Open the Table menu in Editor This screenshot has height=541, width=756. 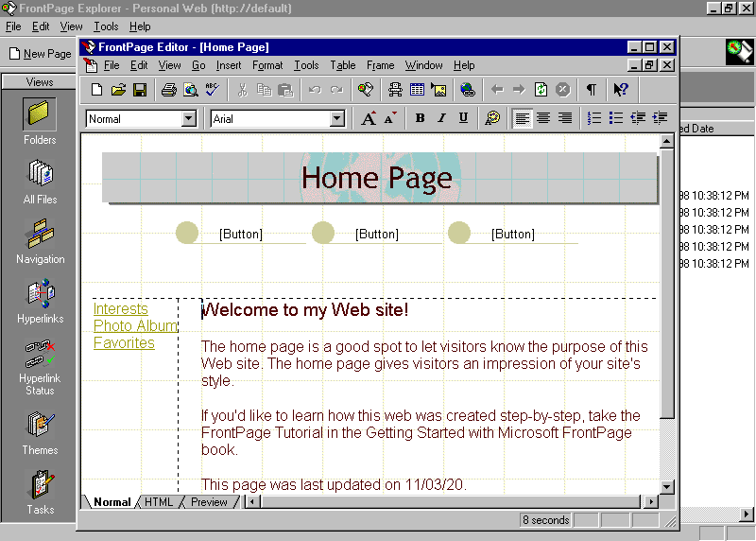[x=342, y=65]
